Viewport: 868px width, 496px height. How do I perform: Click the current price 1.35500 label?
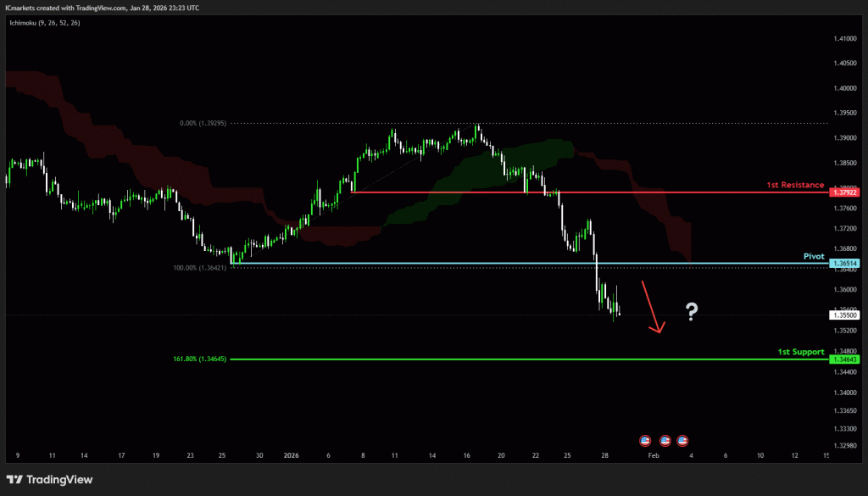coord(846,315)
